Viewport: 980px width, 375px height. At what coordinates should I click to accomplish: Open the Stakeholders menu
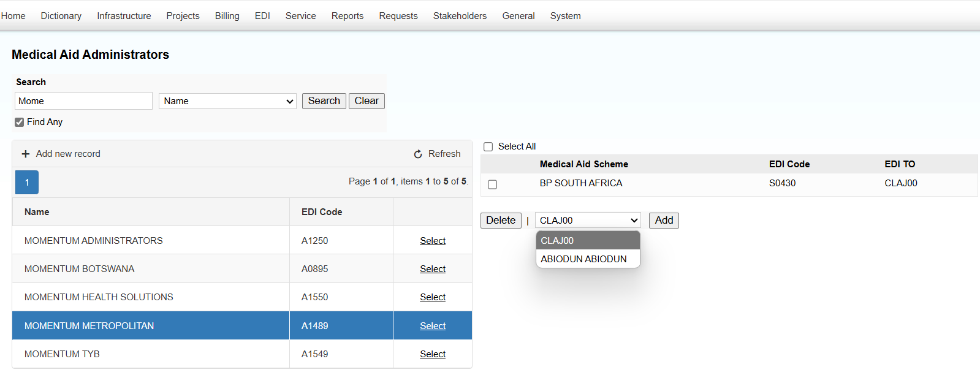coord(460,16)
